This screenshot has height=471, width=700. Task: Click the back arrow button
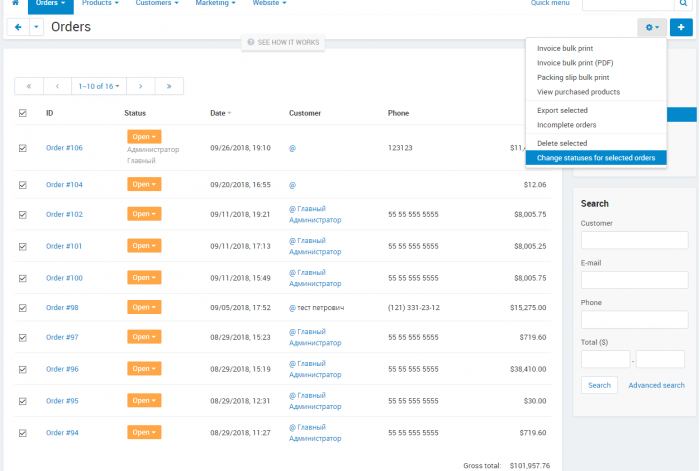coord(18,27)
